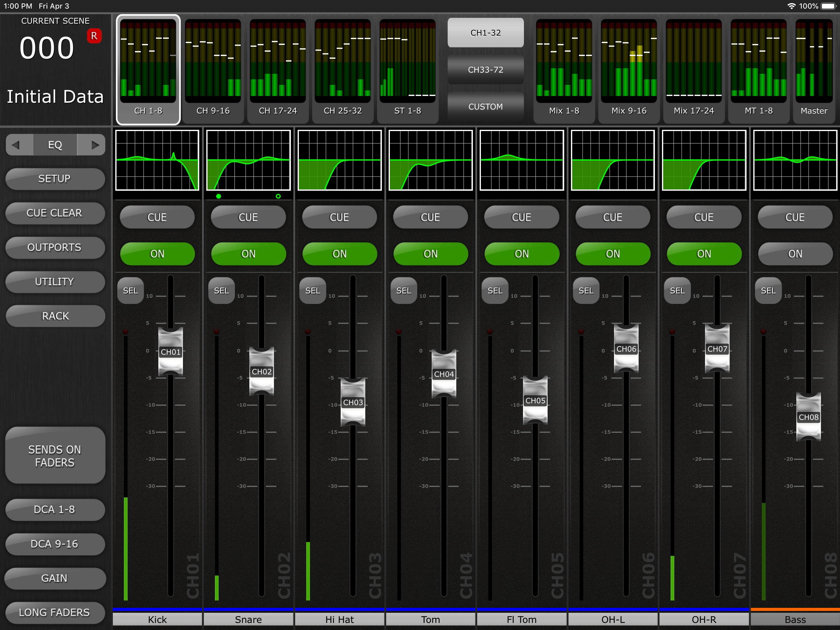Enable SENDS ON FADERS mode

55,456
